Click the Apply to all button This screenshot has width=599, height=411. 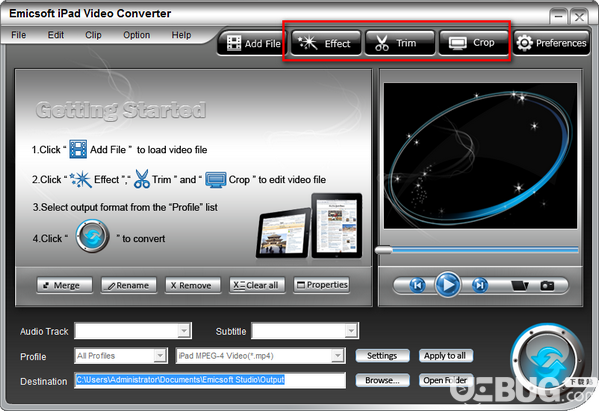(446, 356)
